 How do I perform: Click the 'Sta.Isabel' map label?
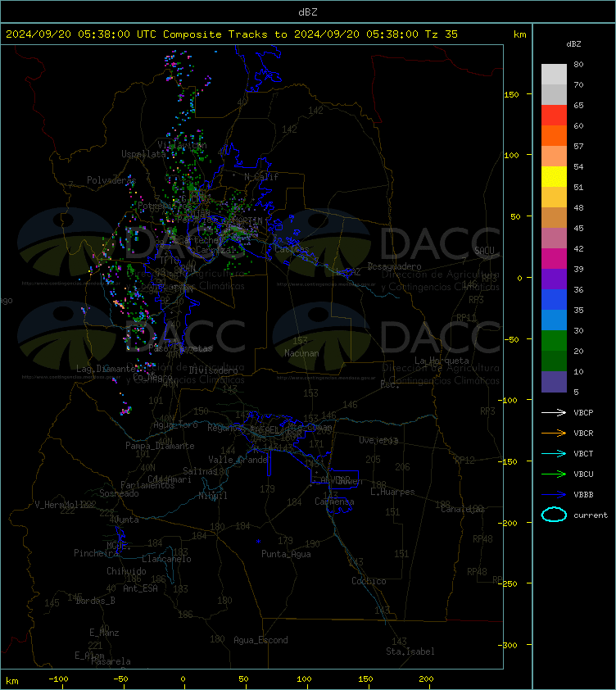(x=410, y=651)
